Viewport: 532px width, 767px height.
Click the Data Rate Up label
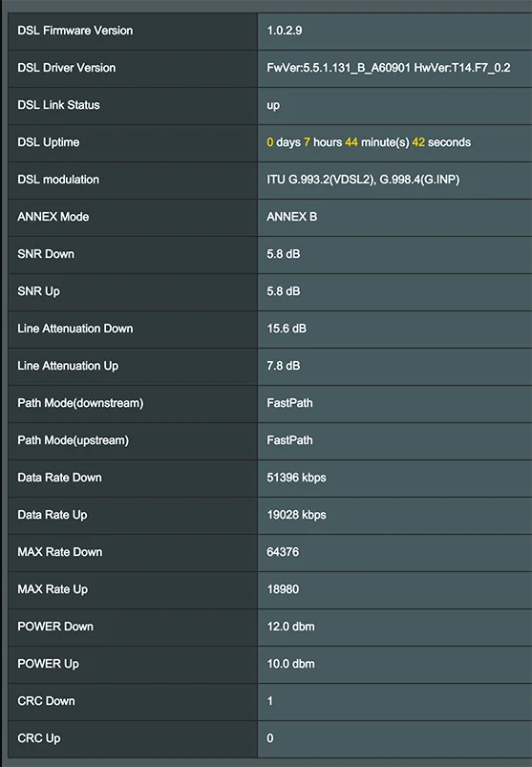(53, 515)
